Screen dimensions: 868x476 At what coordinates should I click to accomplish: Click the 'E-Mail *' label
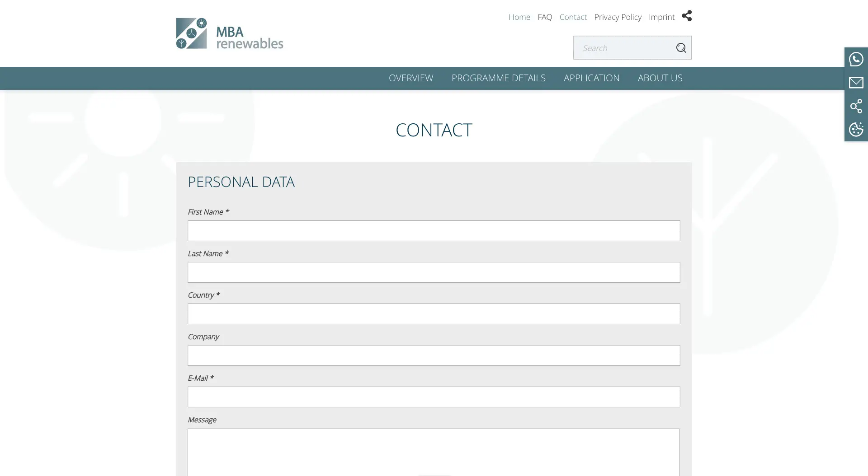[200, 378]
